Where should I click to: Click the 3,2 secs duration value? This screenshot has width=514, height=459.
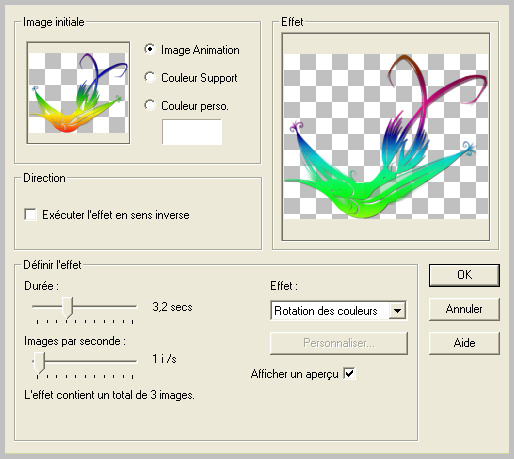click(x=172, y=307)
